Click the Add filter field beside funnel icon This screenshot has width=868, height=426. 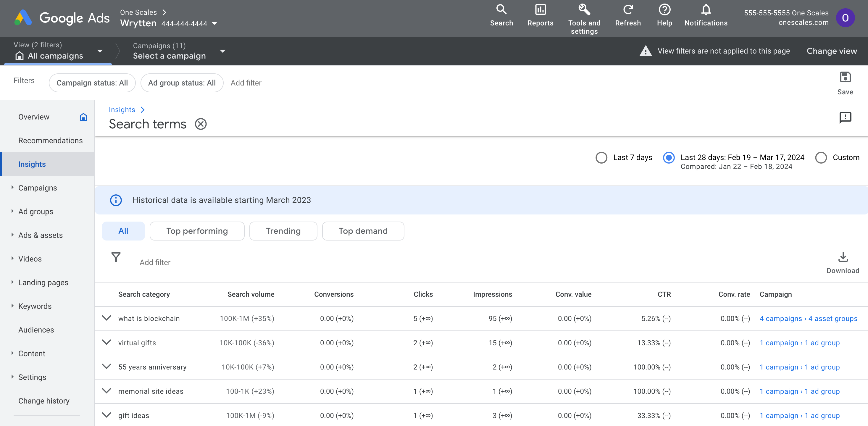pos(155,262)
